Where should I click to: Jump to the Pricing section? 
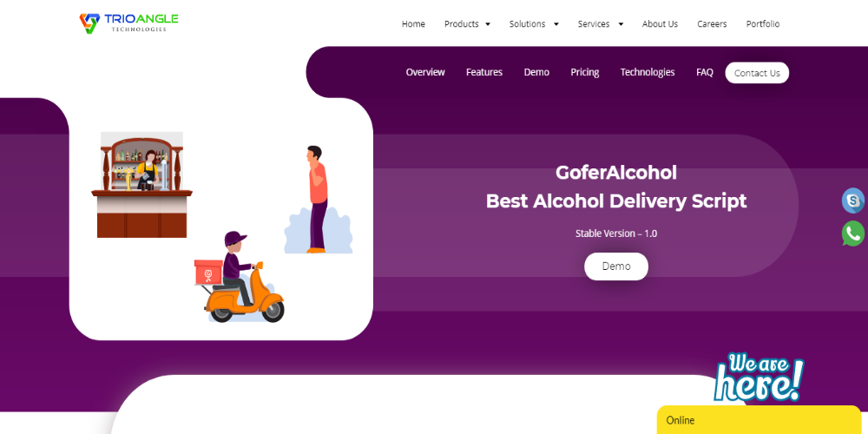584,73
